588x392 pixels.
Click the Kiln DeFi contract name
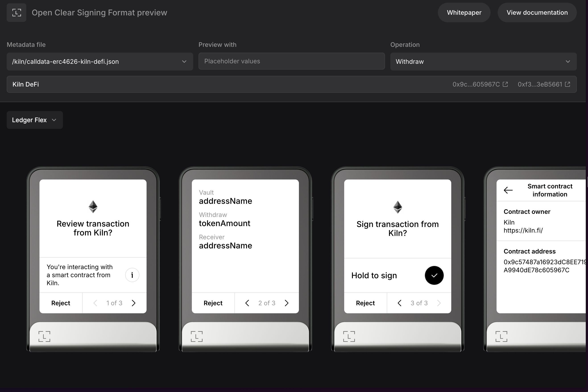[25, 84]
